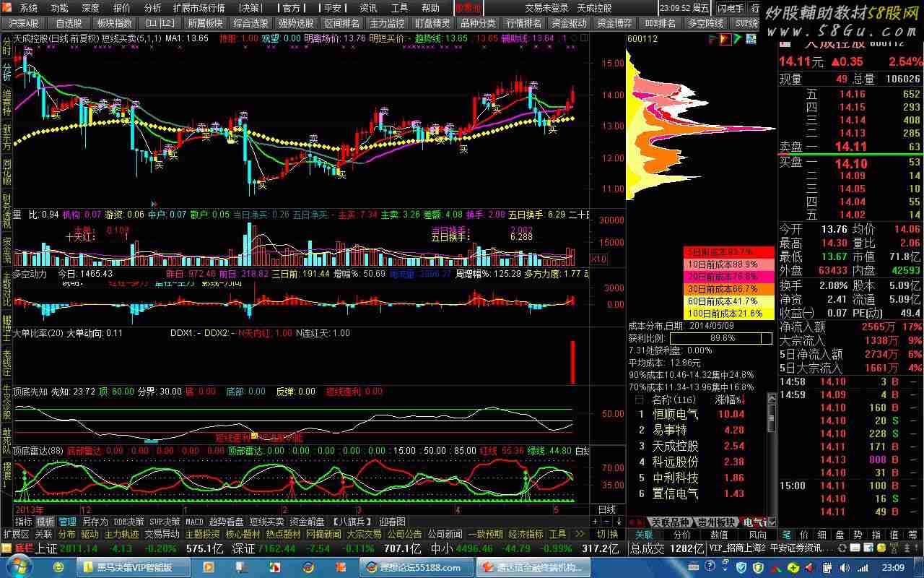Open the 分析 menu

click(x=152, y=8)
